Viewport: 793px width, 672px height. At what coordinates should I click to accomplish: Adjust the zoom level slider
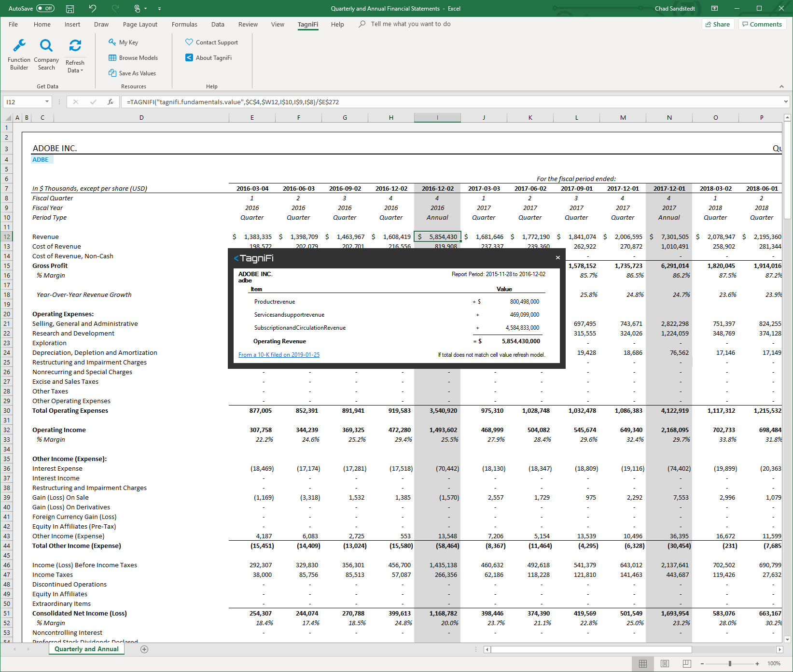coord(730,664)
